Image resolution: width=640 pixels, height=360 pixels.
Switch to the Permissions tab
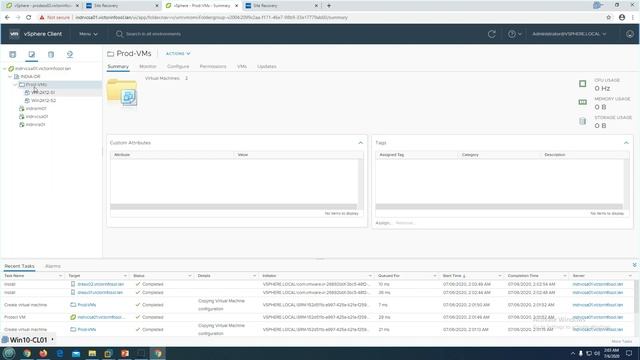click(213, 66)
